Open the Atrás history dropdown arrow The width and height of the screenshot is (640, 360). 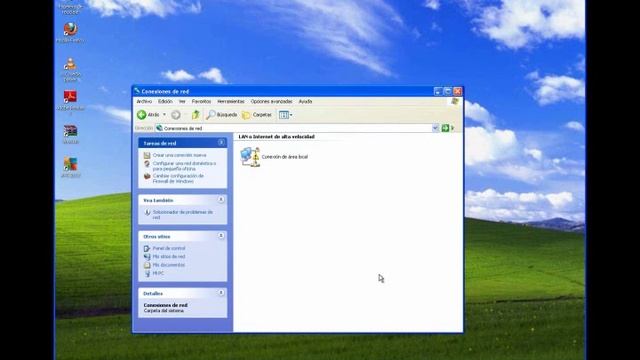164,115
